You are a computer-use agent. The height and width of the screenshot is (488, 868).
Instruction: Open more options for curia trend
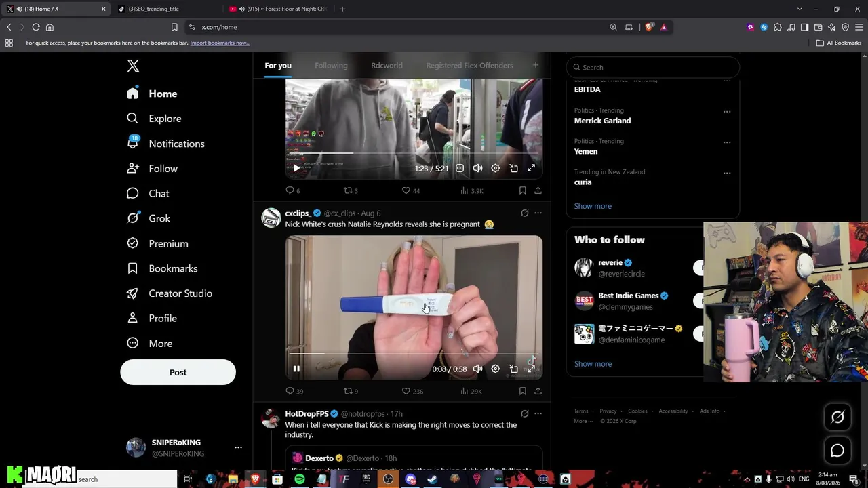click(727, 173)
